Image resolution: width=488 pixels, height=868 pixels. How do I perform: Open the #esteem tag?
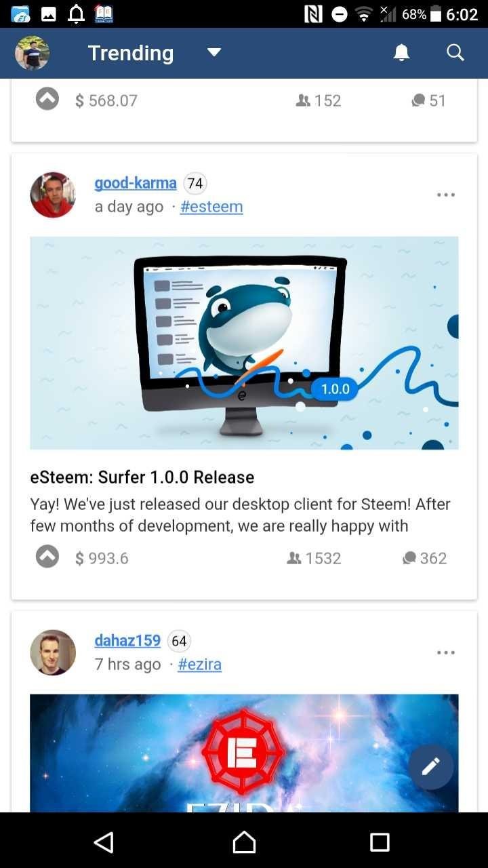[211, 207]
